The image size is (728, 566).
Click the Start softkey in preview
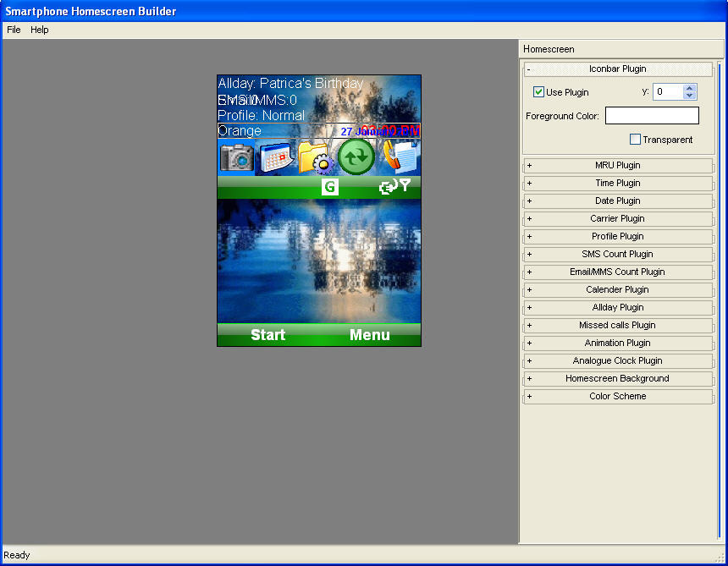coord(267,334)
